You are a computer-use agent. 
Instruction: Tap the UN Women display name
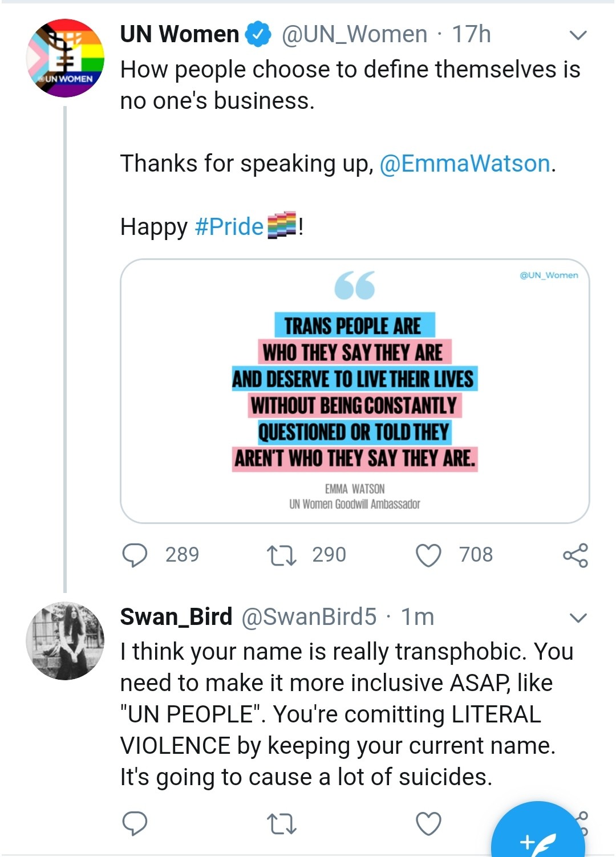click(179, 35)
